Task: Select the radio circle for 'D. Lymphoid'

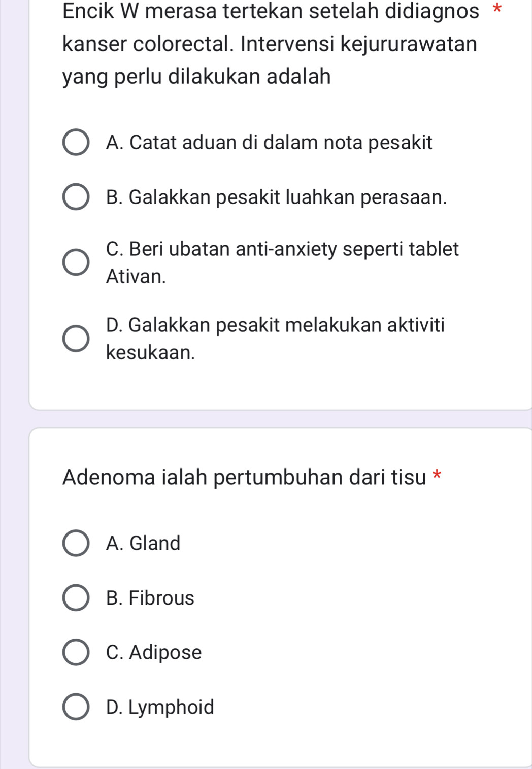Action: pos(76,707)
